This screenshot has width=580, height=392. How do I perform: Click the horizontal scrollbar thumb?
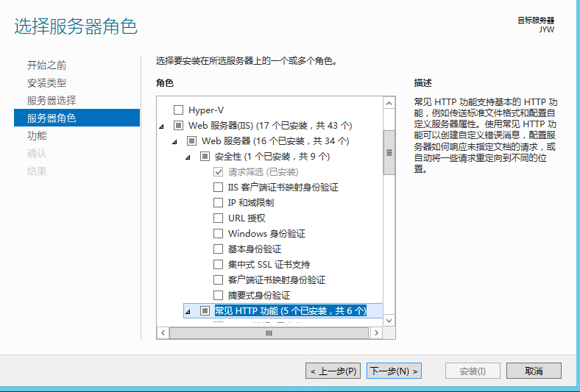(269, 333)
